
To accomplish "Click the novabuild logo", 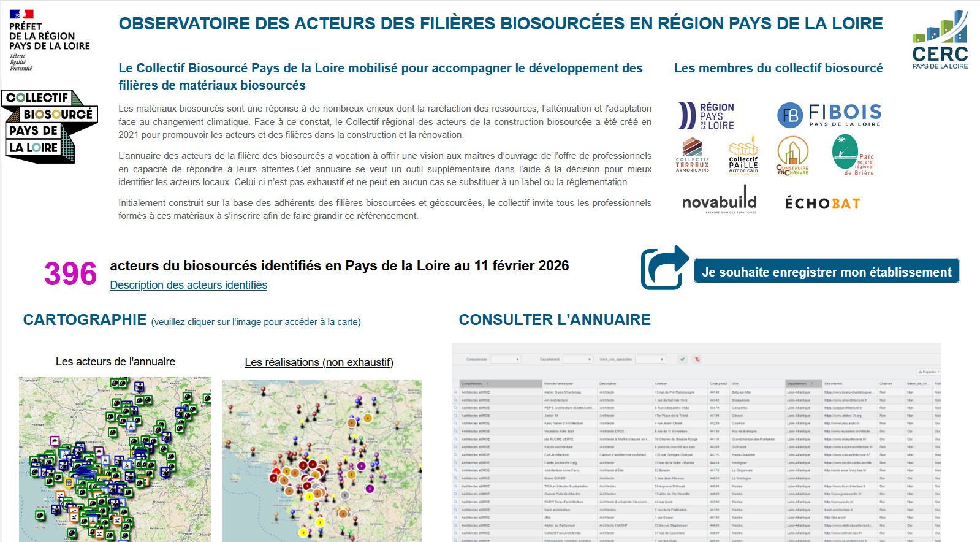I will point(719,200).
